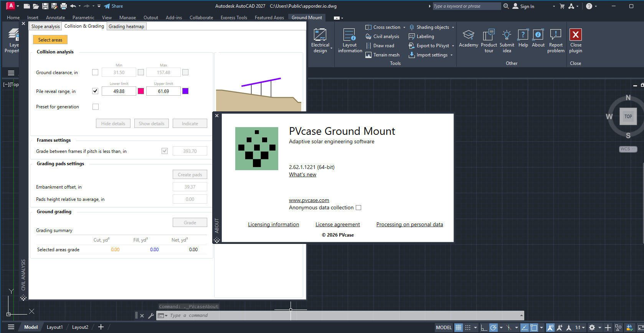Enable Preset for generation checkbox
This screenshot has width=644, height=333.
click(x=96, y=107)
